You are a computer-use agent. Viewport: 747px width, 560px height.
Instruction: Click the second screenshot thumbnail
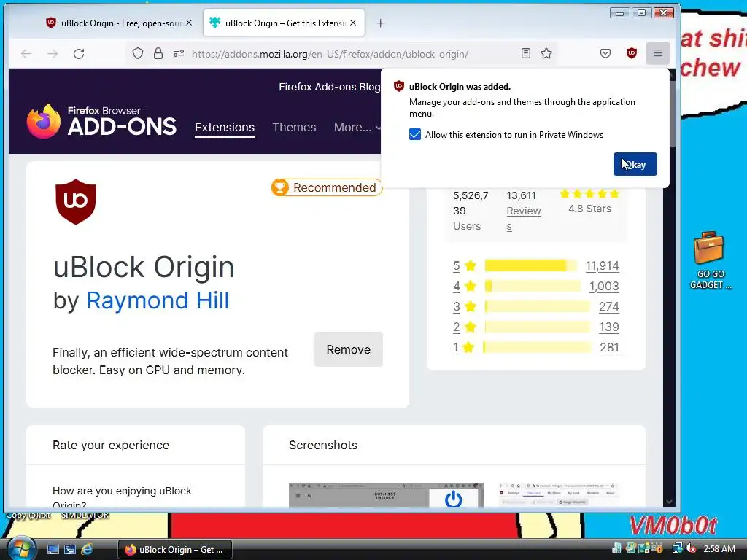click(x=557, y=495)
